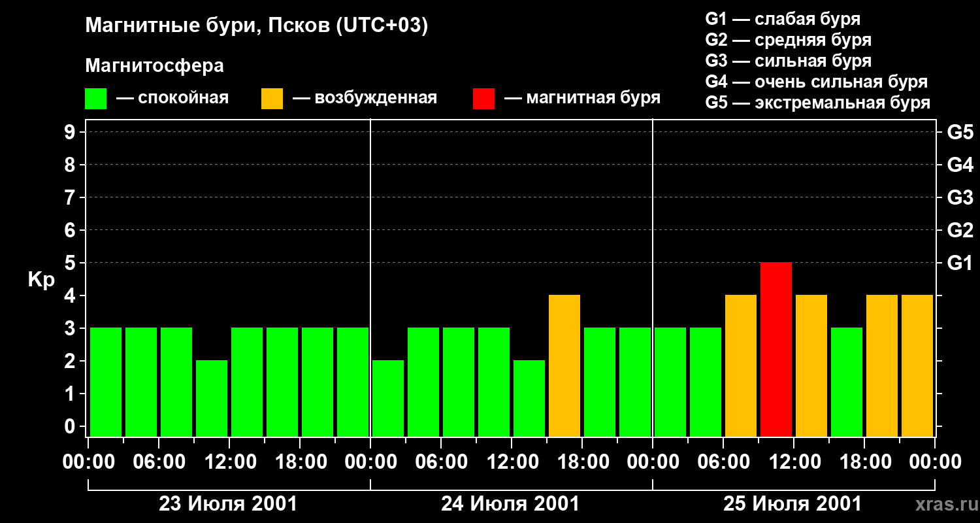Viewport: 980px width, 523px height.
Task: Click 'G1 — слабая буря' legend line
Action: 783,19
